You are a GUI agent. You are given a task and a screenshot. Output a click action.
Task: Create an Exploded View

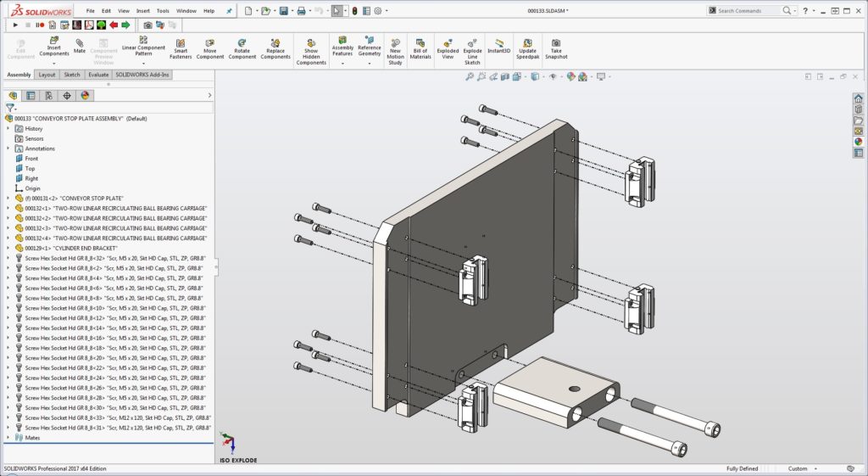448,48
